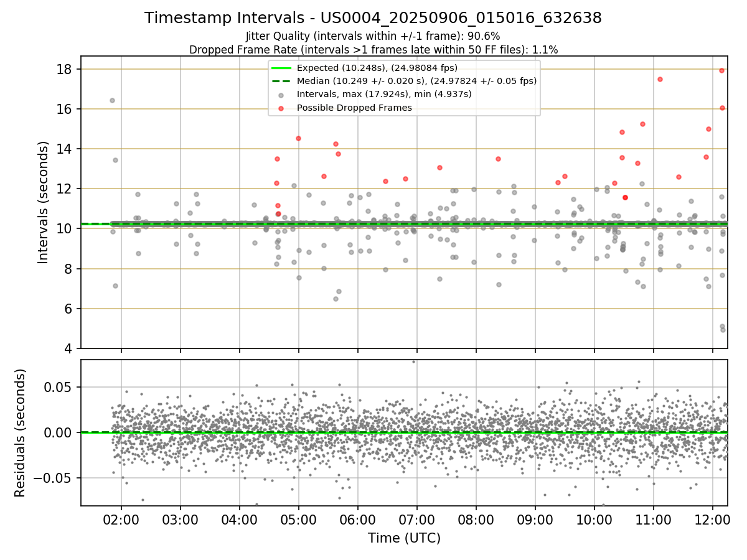The width and height of the screenshot is (747, 560).
Task: Click the '02:00' x-axis tick label
Action: (x=121, y=520)
